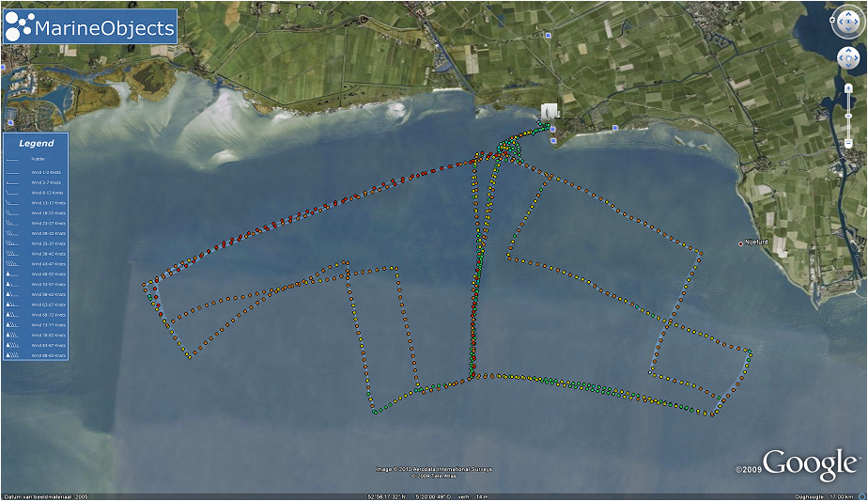Pan the map left with the hand joystick arrow

pos(841,58)
